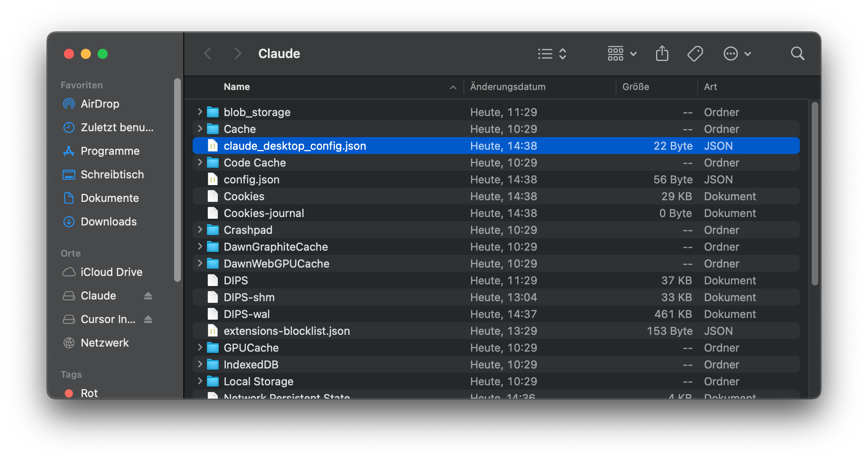Click the DawnGraphiteCache folder name
Screen dimensions: 868x461
coord(276,247)
